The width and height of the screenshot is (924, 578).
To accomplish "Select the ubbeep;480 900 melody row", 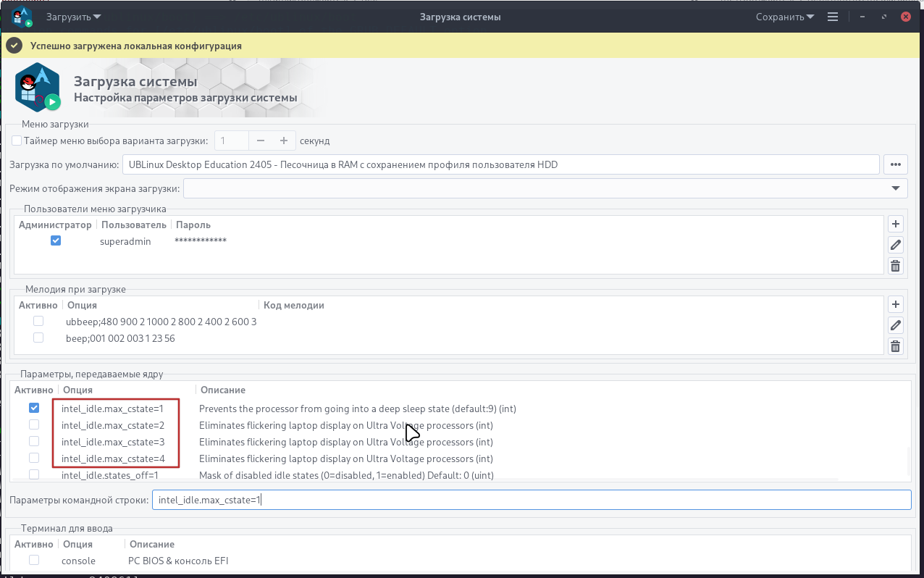I will (449, 321).
